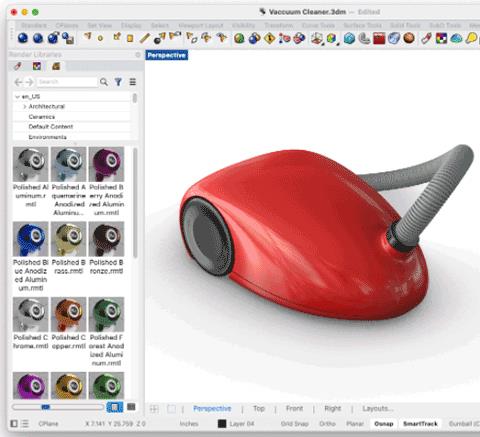Click the library Search input field
The width and height of the screenshot is (480, 437).
pos(67,82)
